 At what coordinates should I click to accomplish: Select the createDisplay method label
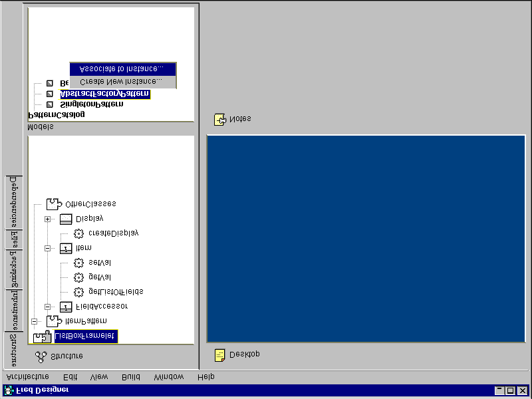click(x=113, y=233)
